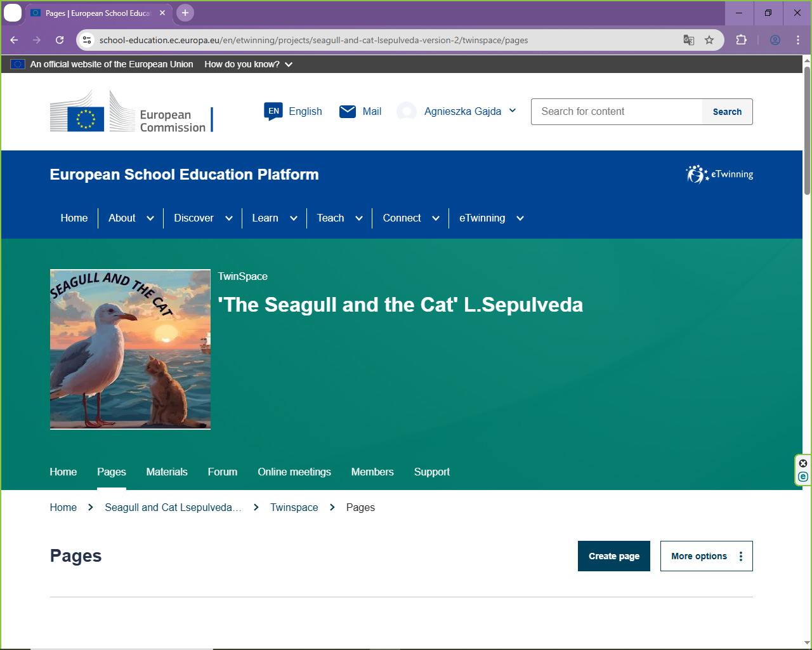Click the European Commission logo
The height and width of the screenshot is (650, 812).
click(x=131, y=112)
